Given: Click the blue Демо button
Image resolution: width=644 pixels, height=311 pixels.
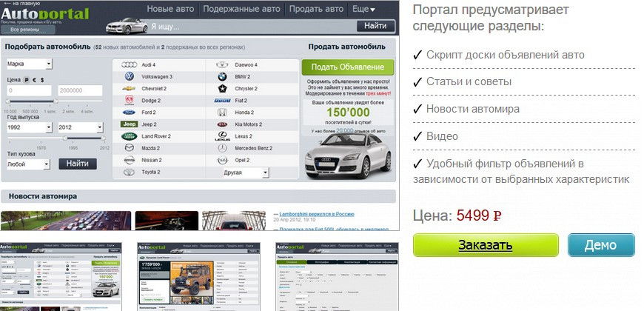Looking at the screenshot, I should [600, 245].
